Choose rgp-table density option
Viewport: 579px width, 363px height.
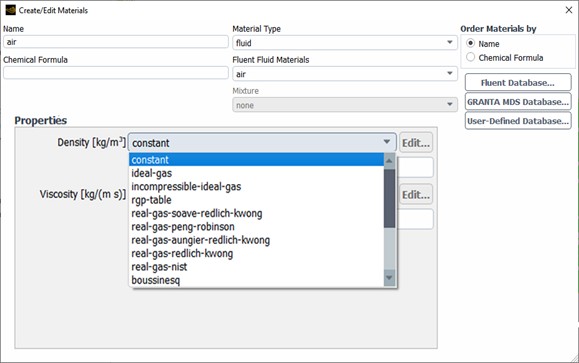coord(257,200)
